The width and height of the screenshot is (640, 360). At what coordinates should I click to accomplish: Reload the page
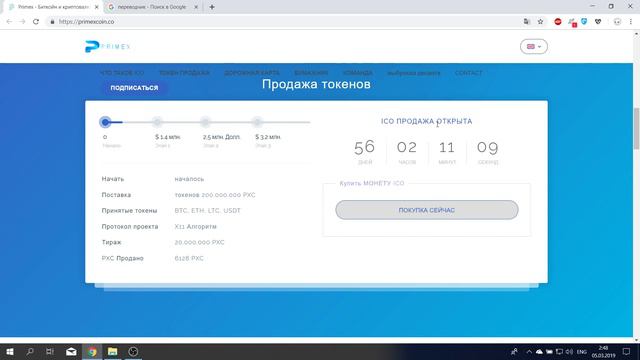click(x=36, y=22)
